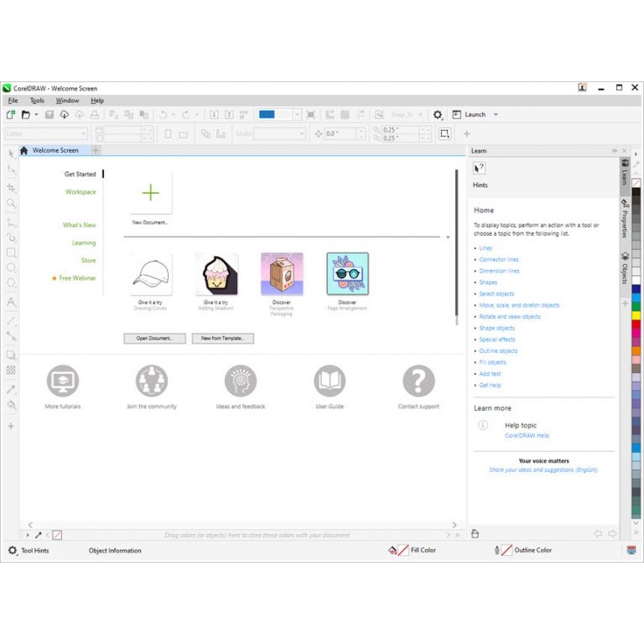Pick the yellow swatch in color palette
This screenshot has height=644, width=644.
[x=636, y=315]
